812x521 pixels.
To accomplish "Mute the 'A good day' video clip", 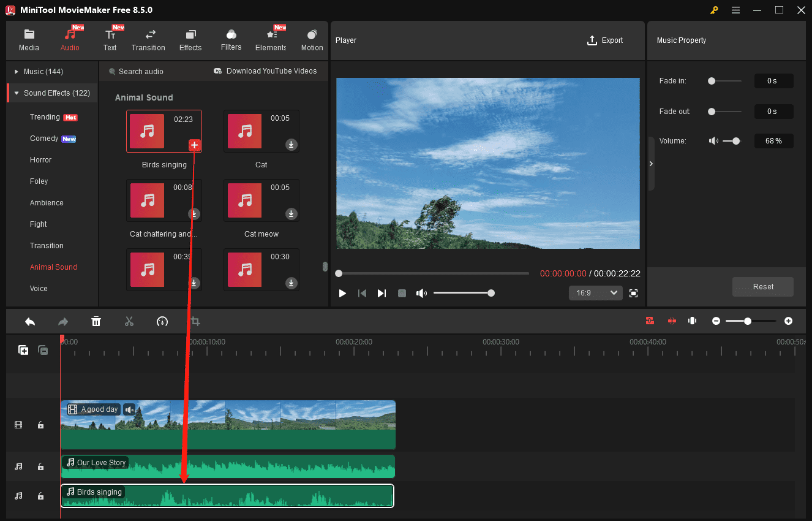I will 129,409.
